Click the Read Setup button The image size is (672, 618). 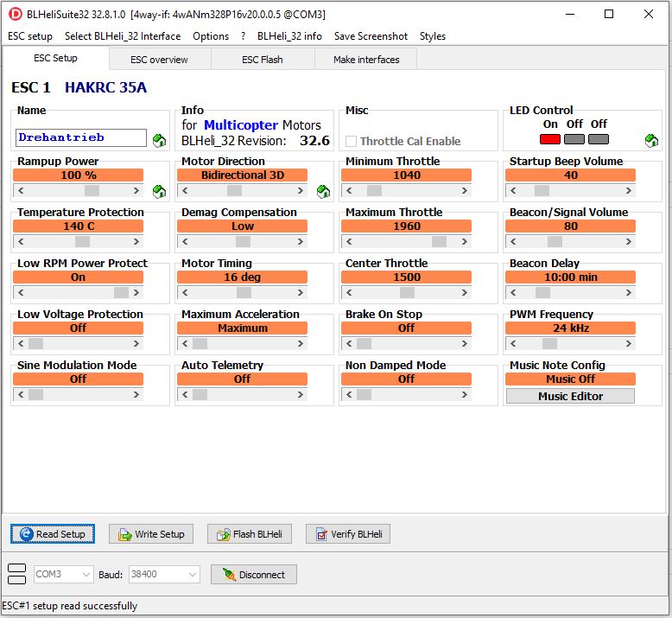pos(53,534)
